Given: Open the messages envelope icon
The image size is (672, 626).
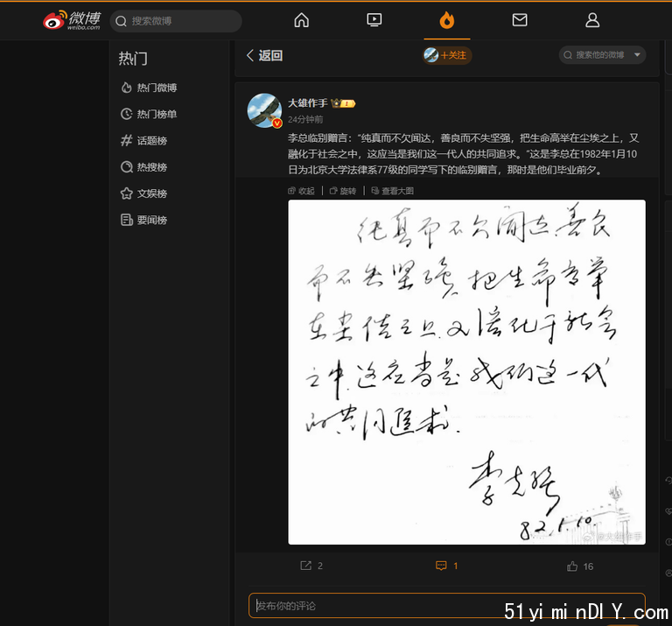Looking at the screenshot, I should (x=520, y=20).
